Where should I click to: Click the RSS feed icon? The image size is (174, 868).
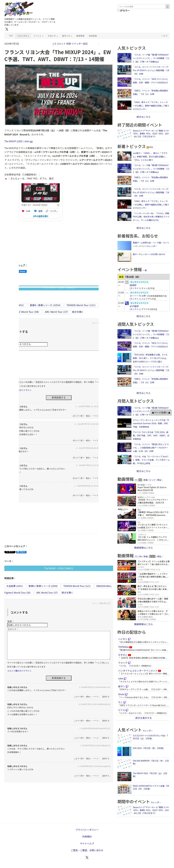tap(148, 147)
